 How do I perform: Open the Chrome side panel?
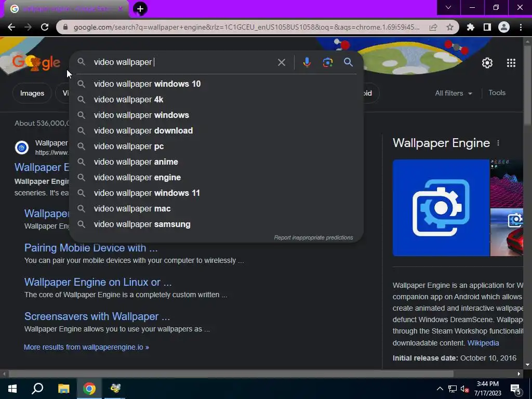coord(487,27)
